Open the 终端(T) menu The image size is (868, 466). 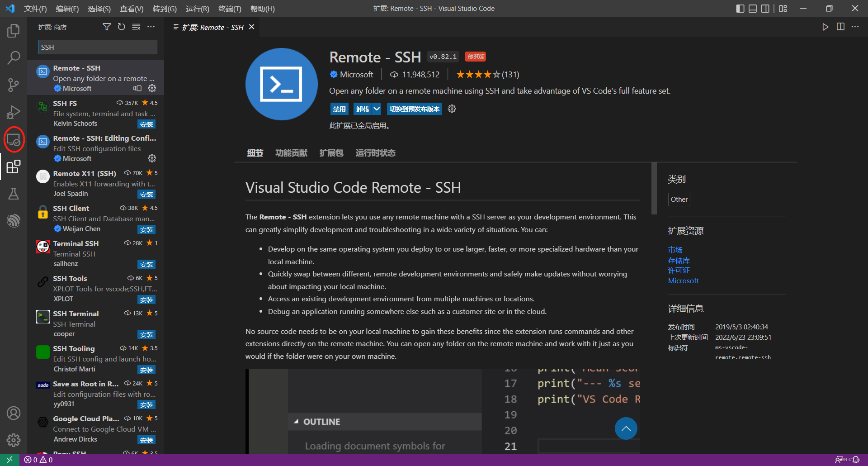230,9
